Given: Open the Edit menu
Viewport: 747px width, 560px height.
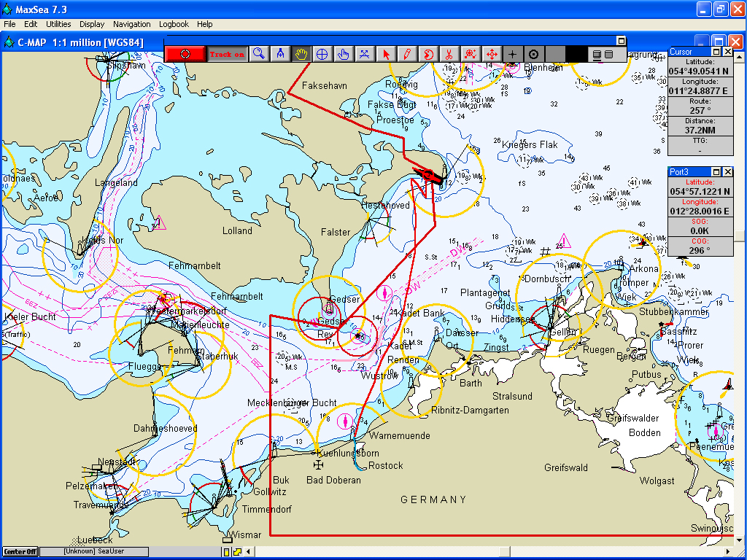Looking at the screenshot, I should 31,24.
